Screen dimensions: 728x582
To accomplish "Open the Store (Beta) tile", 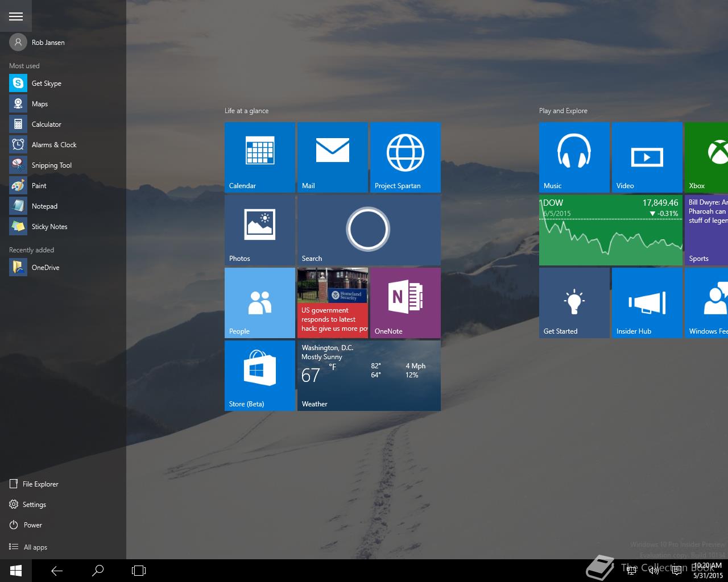I will tap(260, 376).
